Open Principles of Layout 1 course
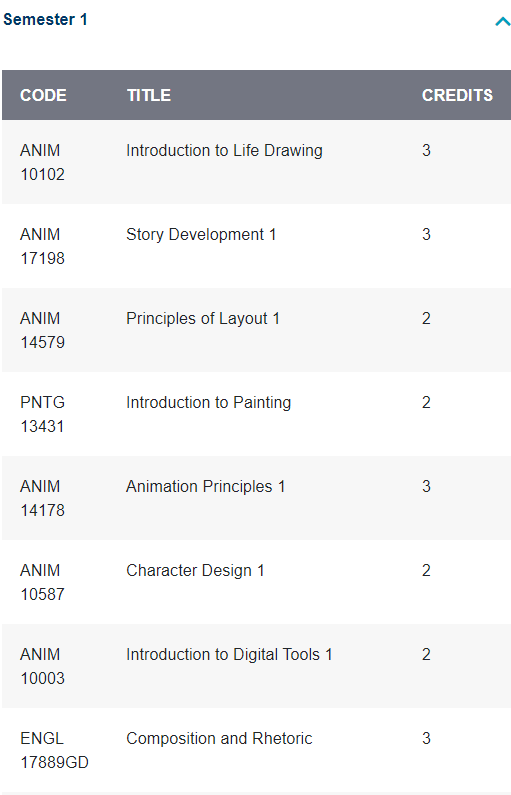 point(203,318)
